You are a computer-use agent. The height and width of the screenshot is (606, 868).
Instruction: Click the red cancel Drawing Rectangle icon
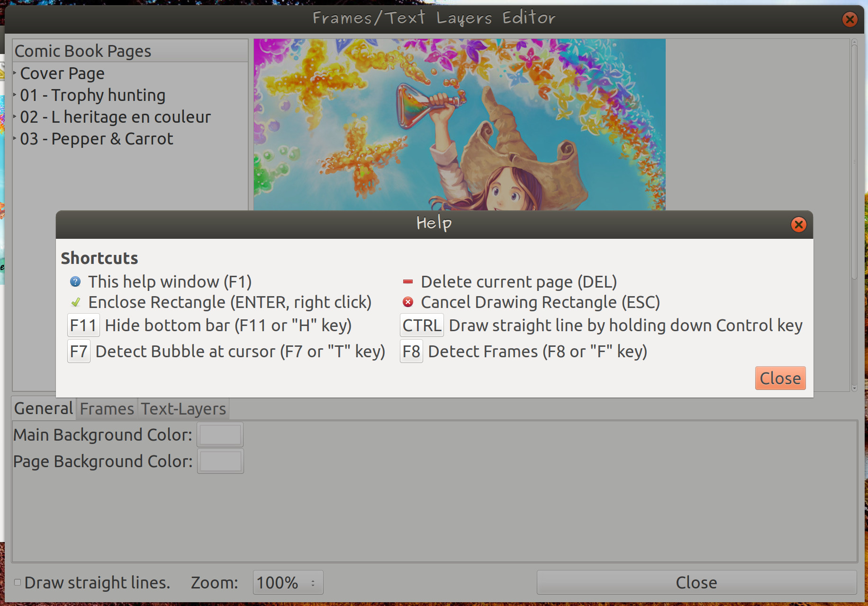coord(408,302)
